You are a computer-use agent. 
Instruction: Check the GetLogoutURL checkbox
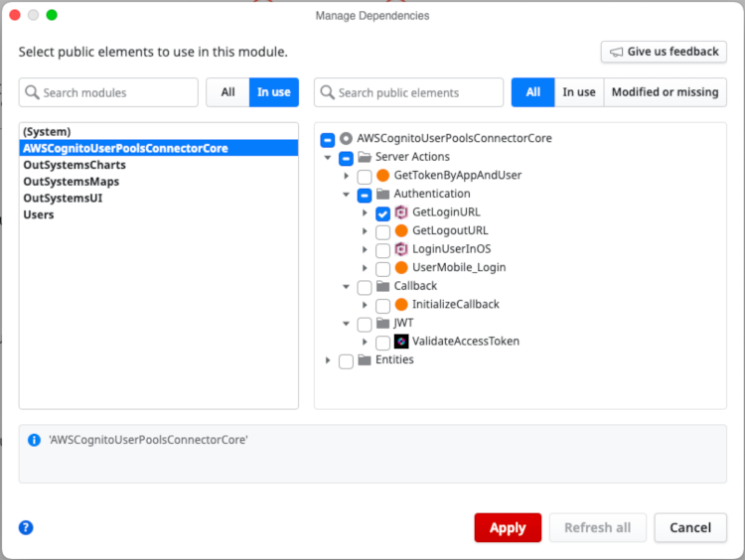click(x=383, y=232)
